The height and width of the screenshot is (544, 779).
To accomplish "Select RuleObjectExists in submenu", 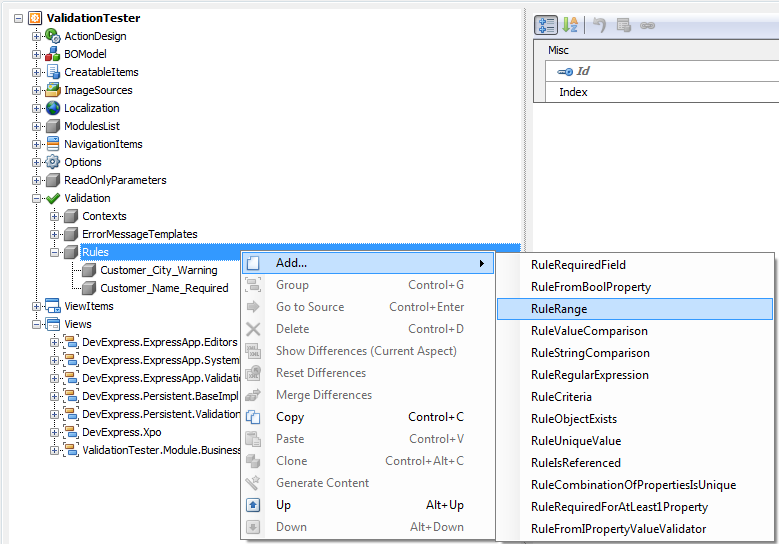I will tap(635, 419).
